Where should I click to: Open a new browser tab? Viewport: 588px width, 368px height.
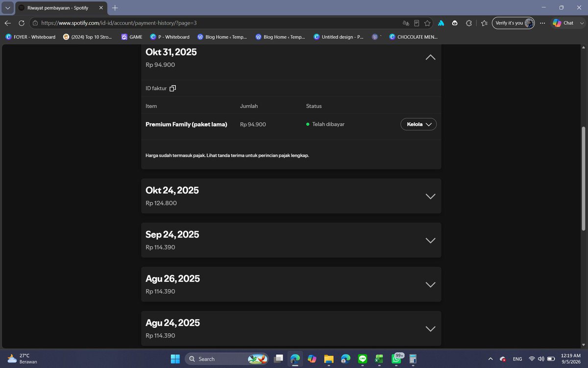pyautogui.click(x=115, y=8)
